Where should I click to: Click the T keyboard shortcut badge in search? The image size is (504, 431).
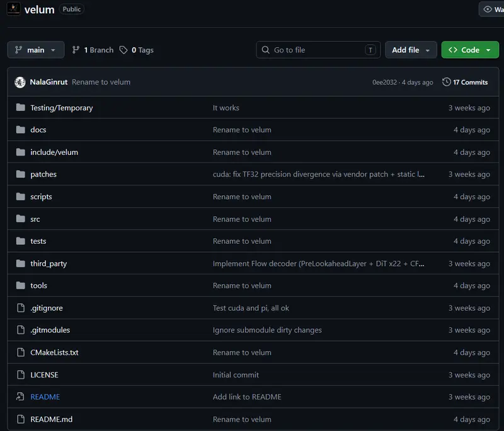coord(370,50)
